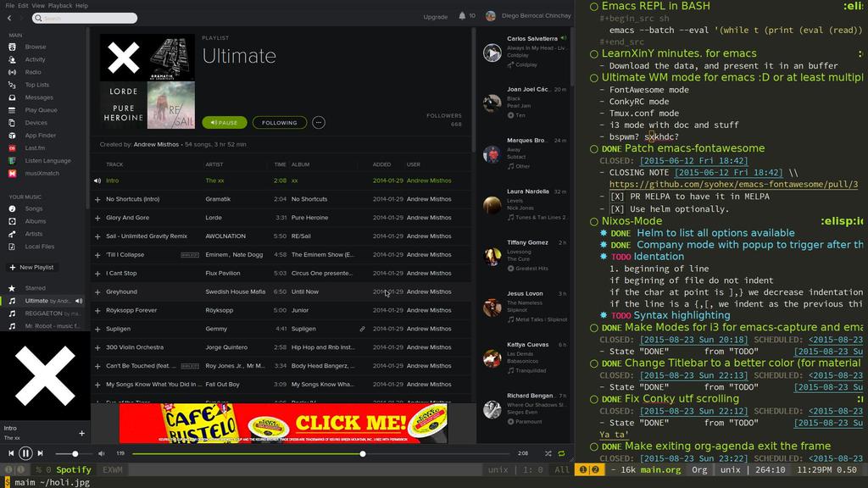Open the musiXmatch app
The width and height of the screenshot is (868, 488).
pyautogui.click(x=42, y=173)
